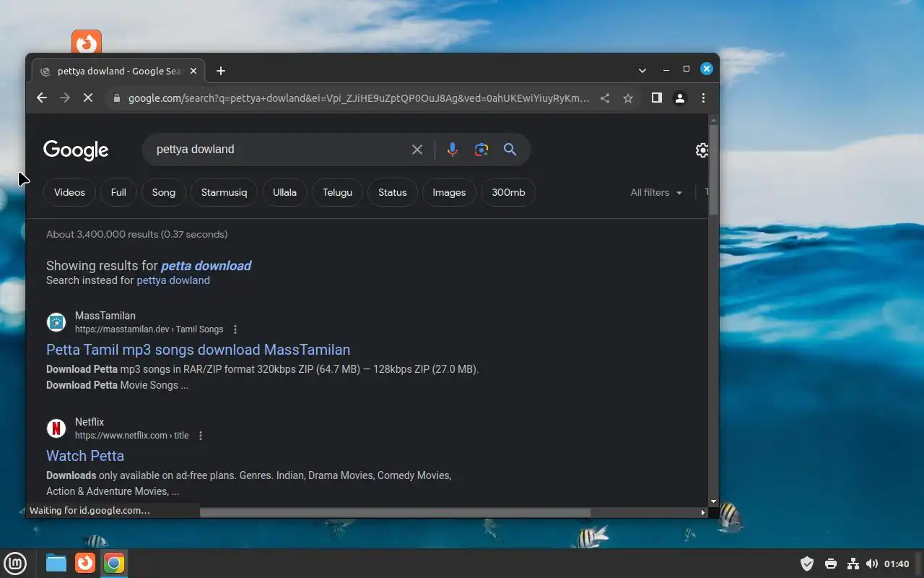Open MassTamilan result options menu
This screenshot has width=924, height=578.
235,329
